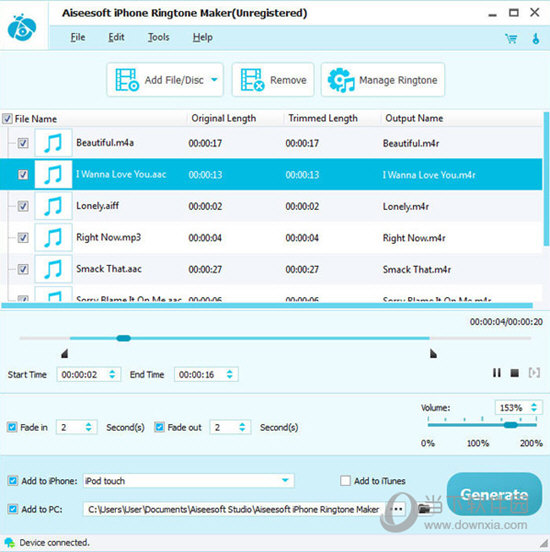The width and height of the screenshot is (550, 552).
Task: Expand the Add File/Disc dropdown arrow
Action: pos(214,80)
